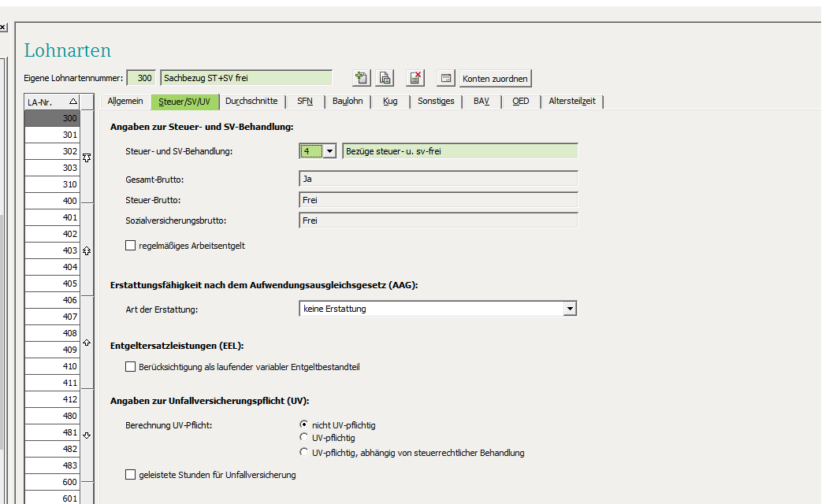Expand the Art der Erstattung dropdown
The width and height of the screenshot is (833, 504).
[x=570, y=309]
